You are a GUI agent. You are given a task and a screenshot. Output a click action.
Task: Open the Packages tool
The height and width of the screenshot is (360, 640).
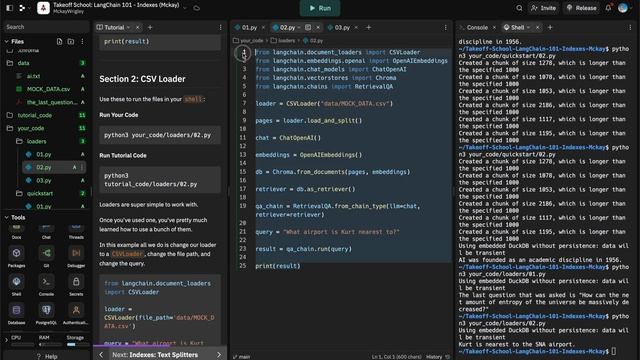pos(16,256)
